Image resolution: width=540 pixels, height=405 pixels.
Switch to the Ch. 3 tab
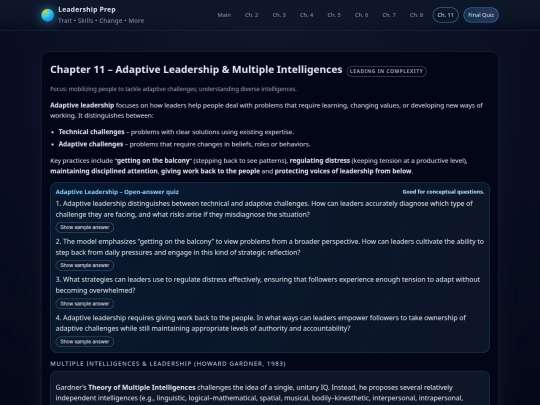point(279,15)
